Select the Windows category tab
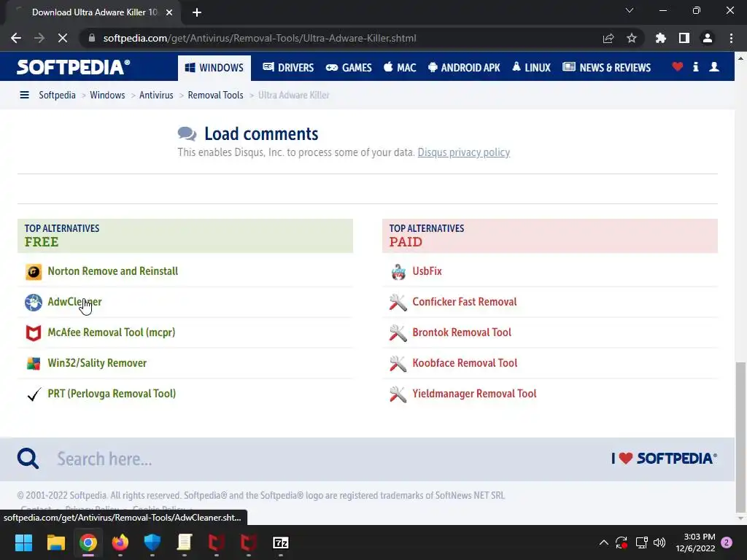 (214, 68)
